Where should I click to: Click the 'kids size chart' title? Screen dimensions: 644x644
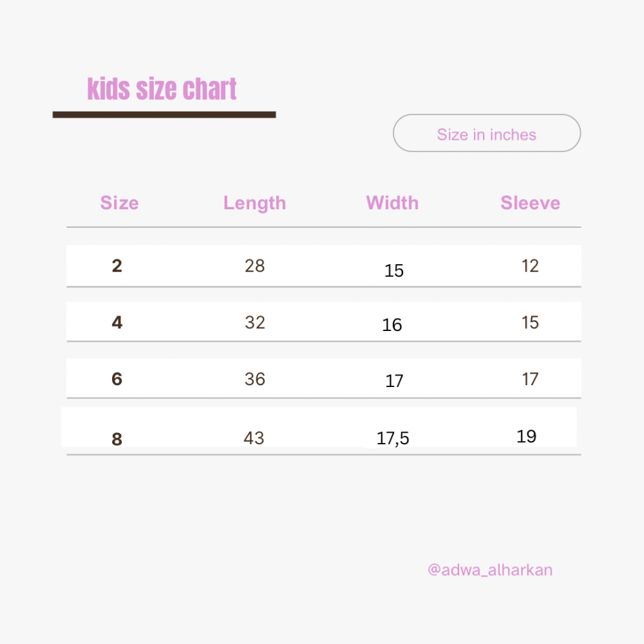coord(162,89)
